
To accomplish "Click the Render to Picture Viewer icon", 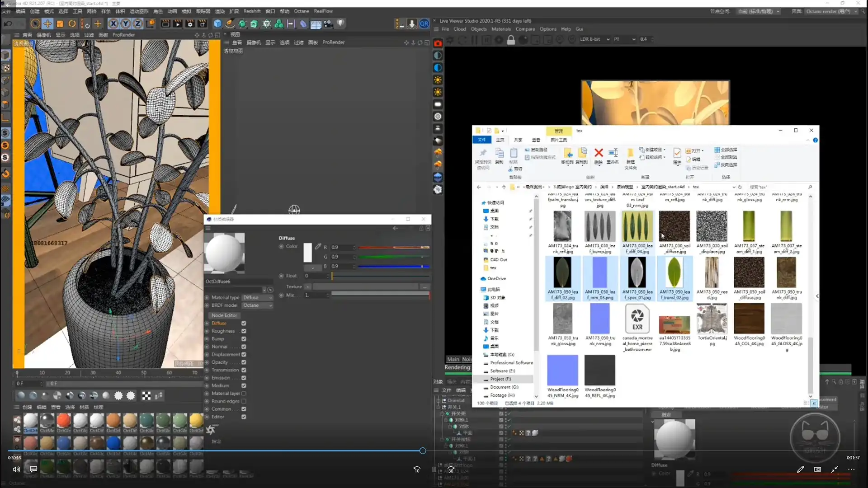I will (x=177, y=23).
